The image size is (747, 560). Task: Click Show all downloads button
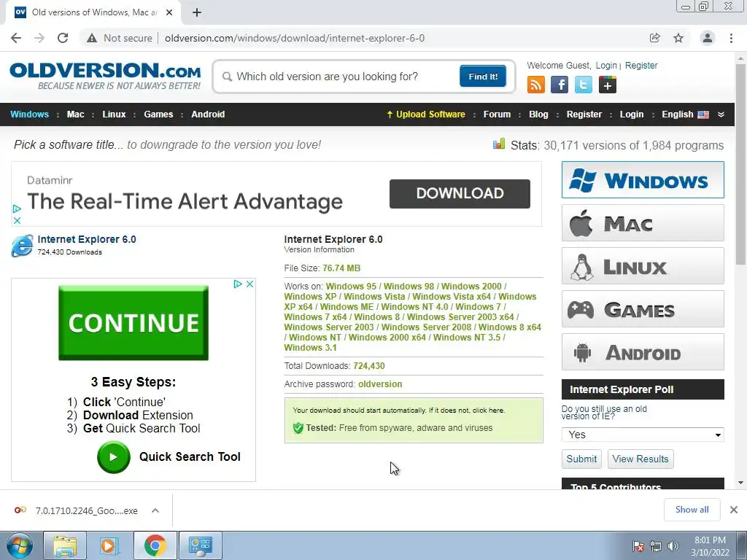coord(692,510)
